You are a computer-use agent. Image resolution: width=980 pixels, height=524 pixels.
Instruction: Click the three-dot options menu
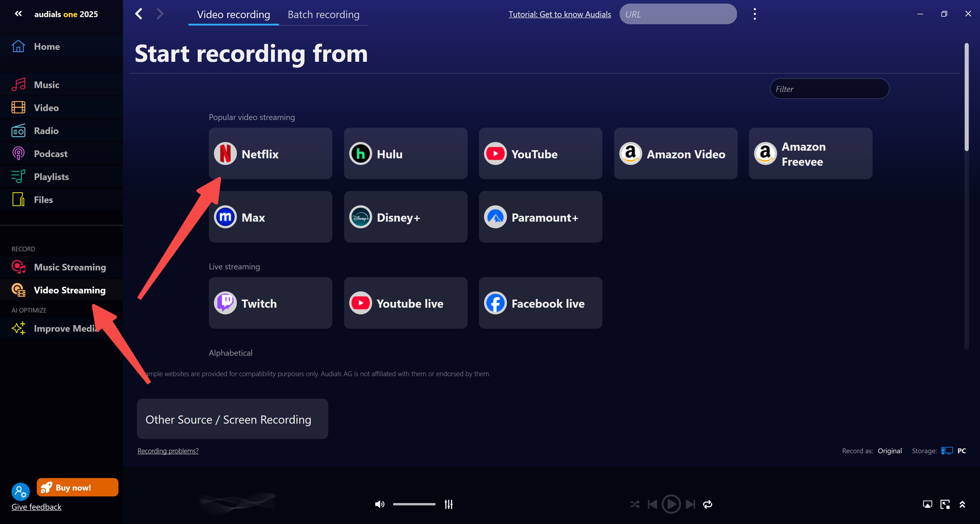754,14
